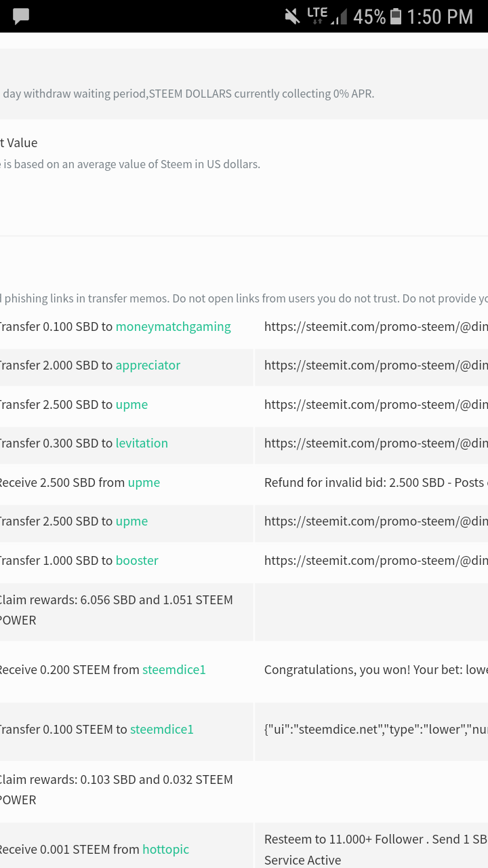The image size is (488, 868).
Task: Select the Congratulations you won memo text
Action: pos(376,670)
